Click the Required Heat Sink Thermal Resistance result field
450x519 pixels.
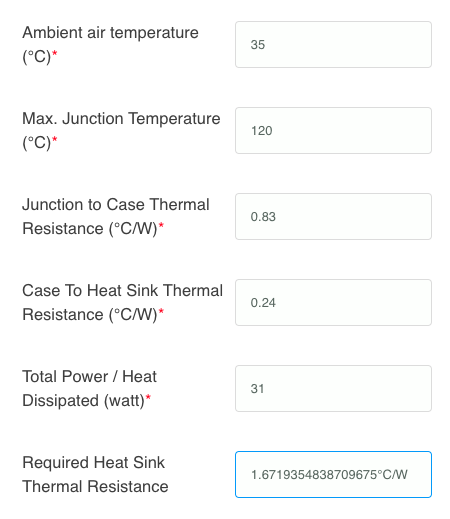click(x=333, y=475)
